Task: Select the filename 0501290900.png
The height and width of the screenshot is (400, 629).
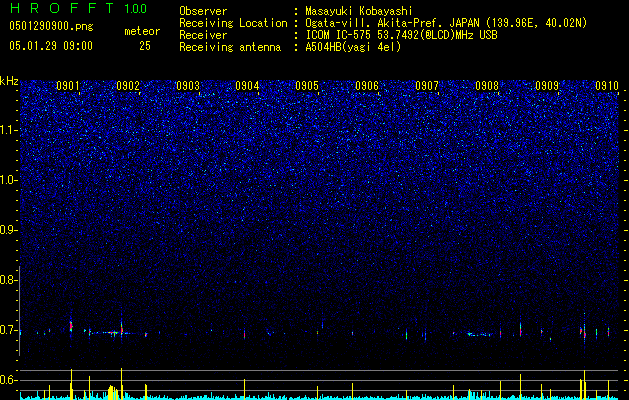Action: [51, 27]
